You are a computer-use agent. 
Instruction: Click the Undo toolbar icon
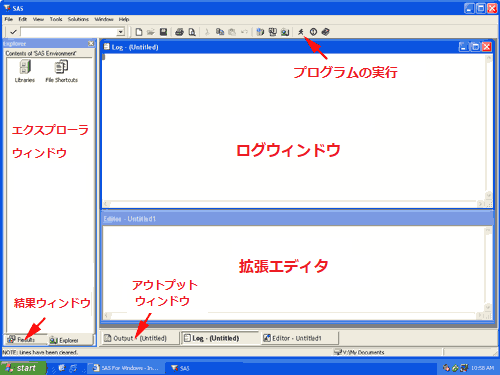244,32
